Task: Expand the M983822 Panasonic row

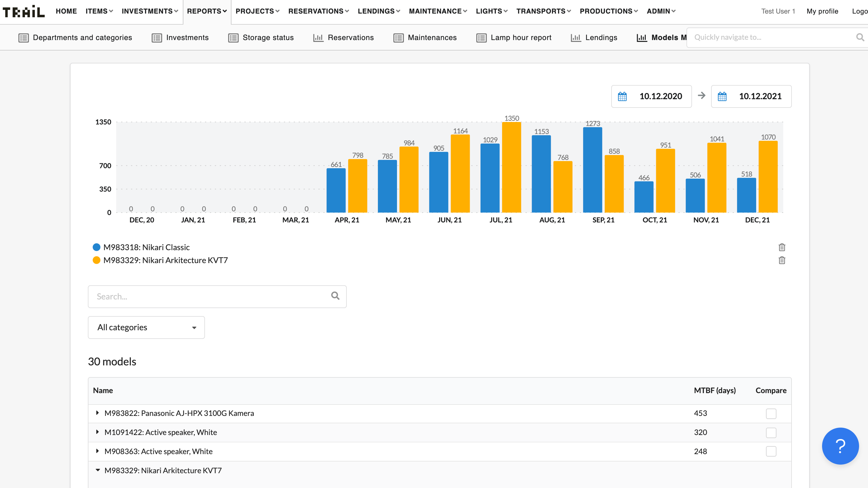Action: 97,413
